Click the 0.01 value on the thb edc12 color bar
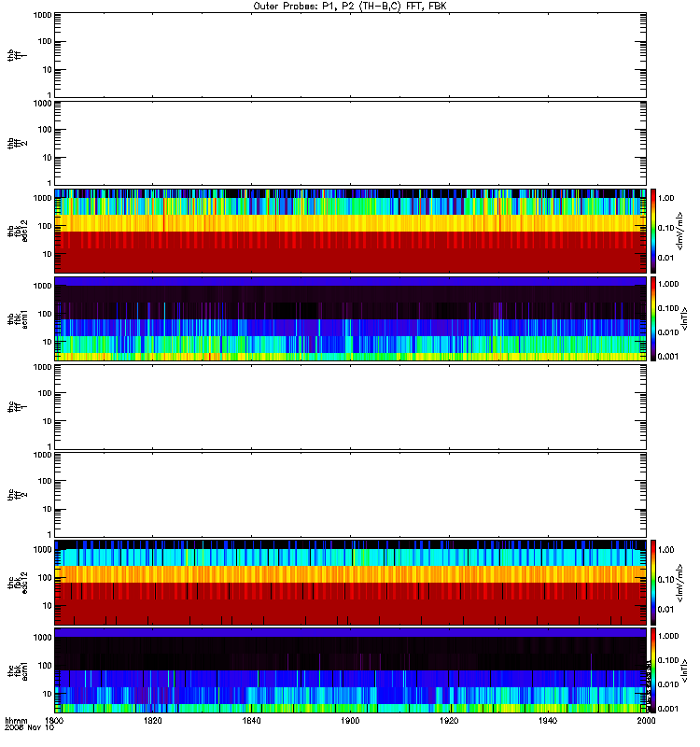 [665, 259]
